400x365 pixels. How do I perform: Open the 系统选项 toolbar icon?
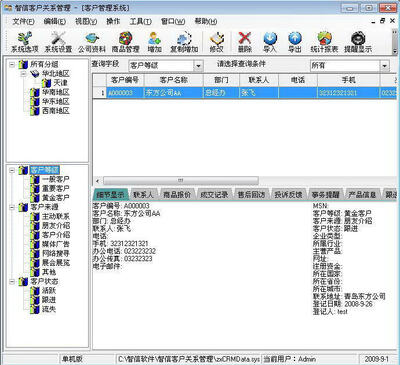(x=25, y=42)
